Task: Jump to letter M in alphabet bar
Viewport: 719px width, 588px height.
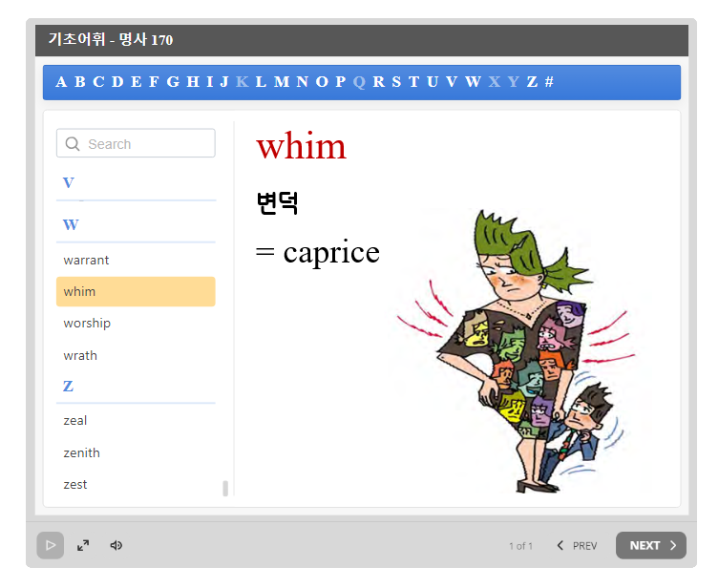Action: (x=282, y=82)
